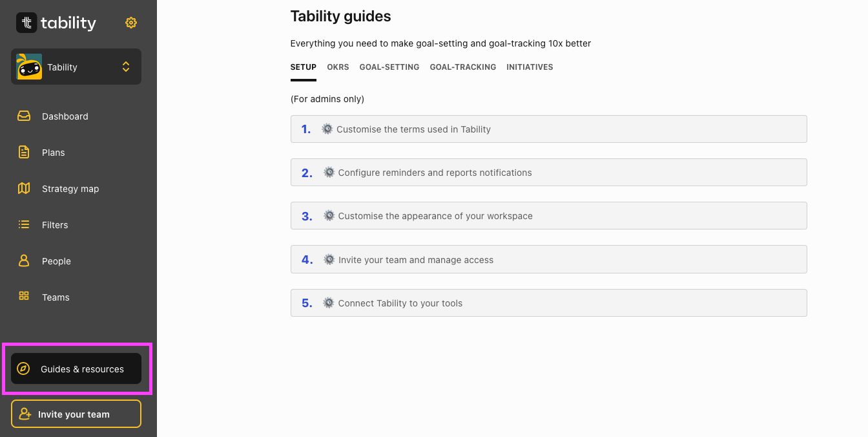Switch to the GOAL-SETTING tab
The height and width of the screenshot is (437, 868).
click(389, 67)
